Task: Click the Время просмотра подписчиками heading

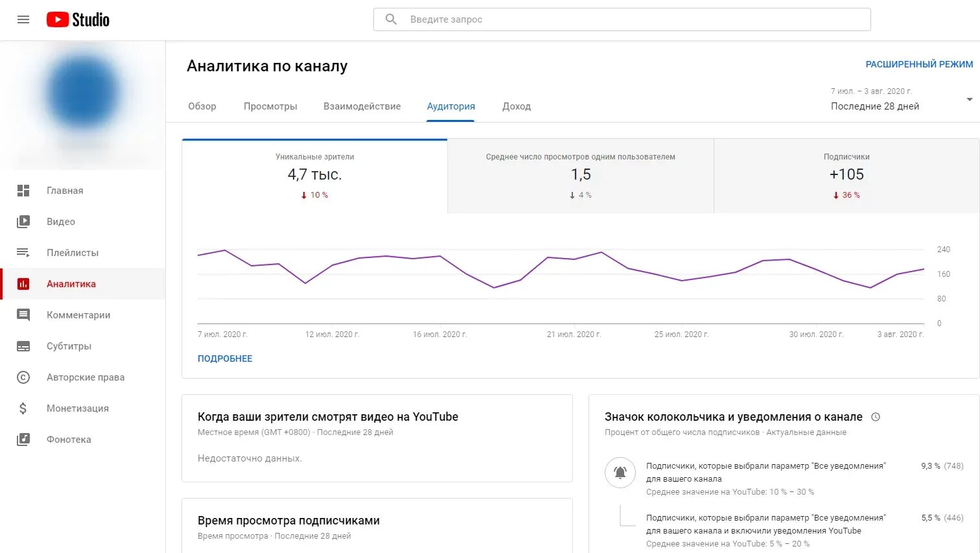Action: coord(288,521)
